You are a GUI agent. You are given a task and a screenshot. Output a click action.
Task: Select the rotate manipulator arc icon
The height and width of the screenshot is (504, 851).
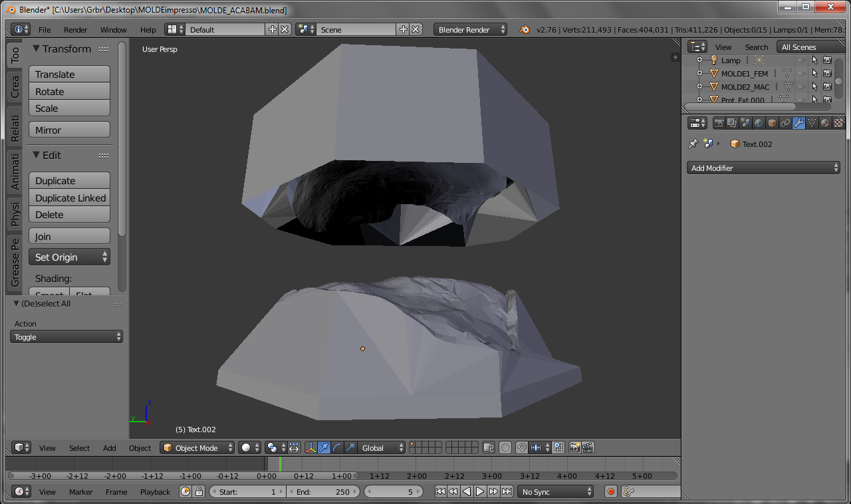337,447
